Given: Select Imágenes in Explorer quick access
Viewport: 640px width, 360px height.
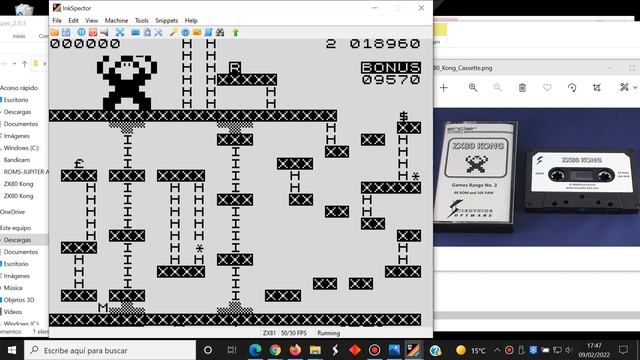Looking at the screenshot, I should (16, 136).
